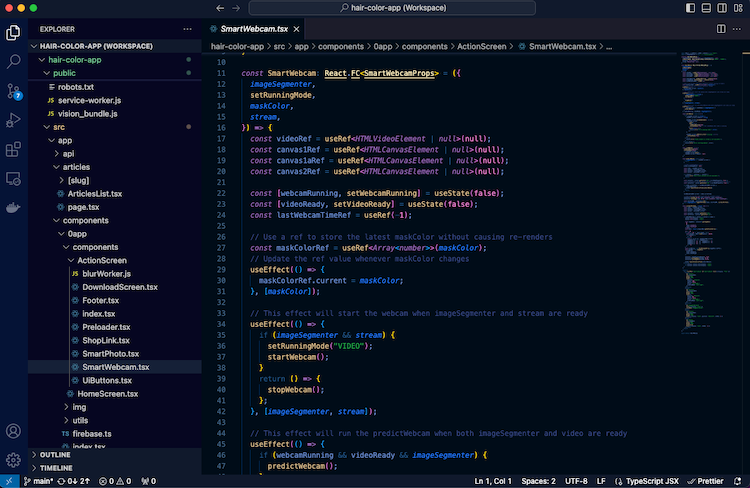Open HomeScreen.tsx file

point(115,394)
